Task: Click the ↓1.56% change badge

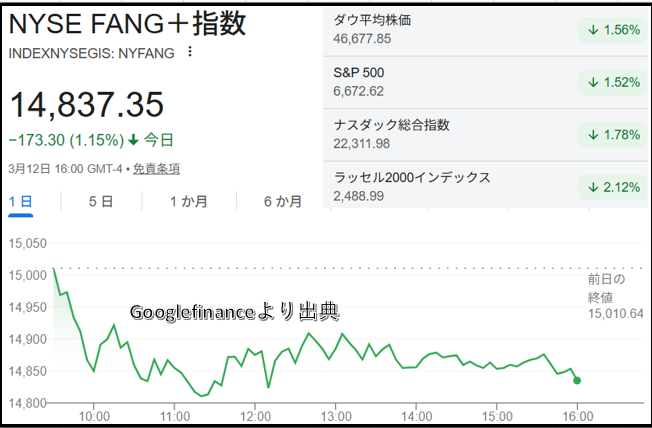Action: (x=609, y=30)
